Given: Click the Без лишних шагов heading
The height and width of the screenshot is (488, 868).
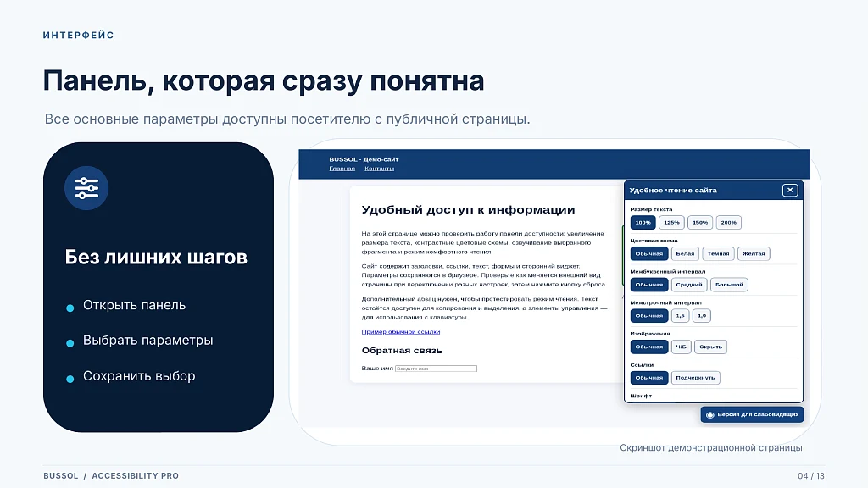Looking at the screenshot, I should point(156,257).
